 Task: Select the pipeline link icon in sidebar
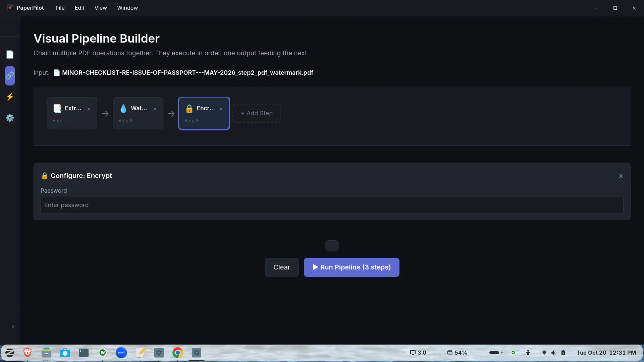tap(10, 76)
